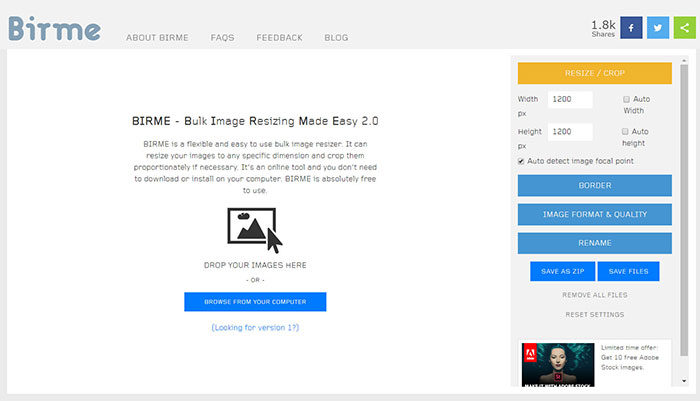
Task: Go to FAQs
Action: tap(222, 38)
